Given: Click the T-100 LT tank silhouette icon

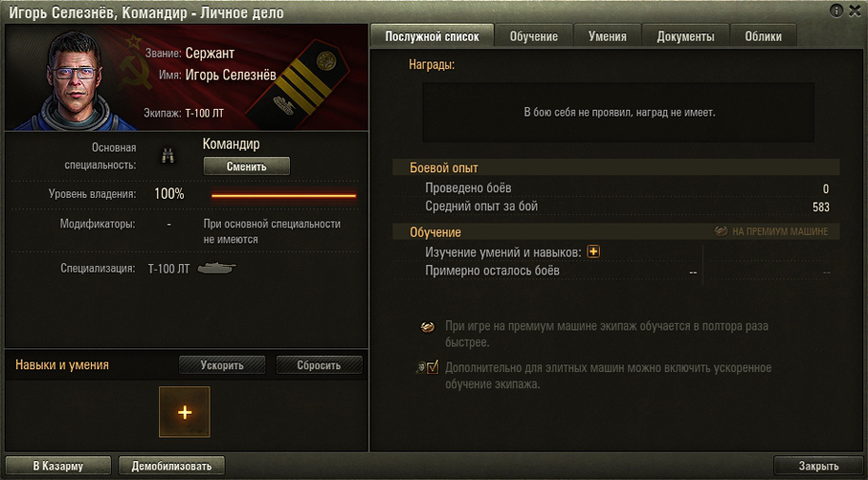Looking at the screenshot, I should 217,268.
